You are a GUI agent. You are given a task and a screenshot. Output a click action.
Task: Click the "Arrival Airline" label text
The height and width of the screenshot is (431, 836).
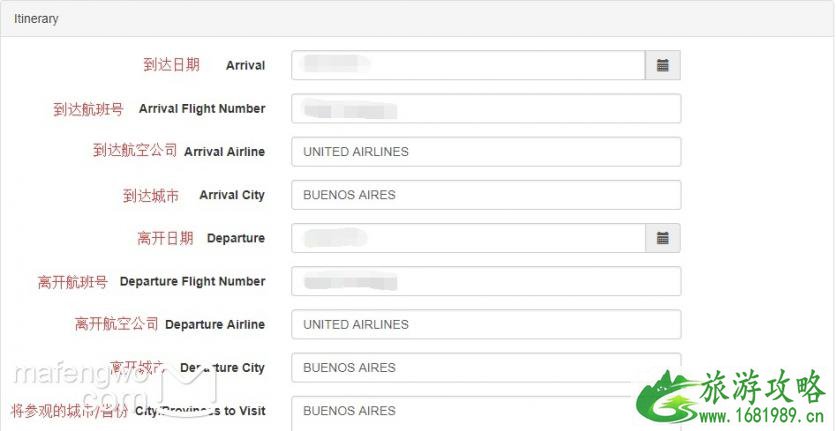pyautogui.click(x=224, y=152)
